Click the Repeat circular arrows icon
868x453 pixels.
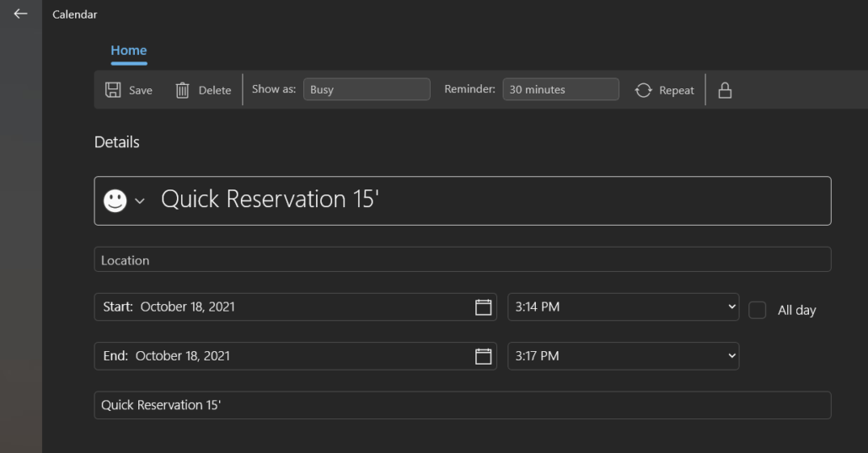pos(643,90)
